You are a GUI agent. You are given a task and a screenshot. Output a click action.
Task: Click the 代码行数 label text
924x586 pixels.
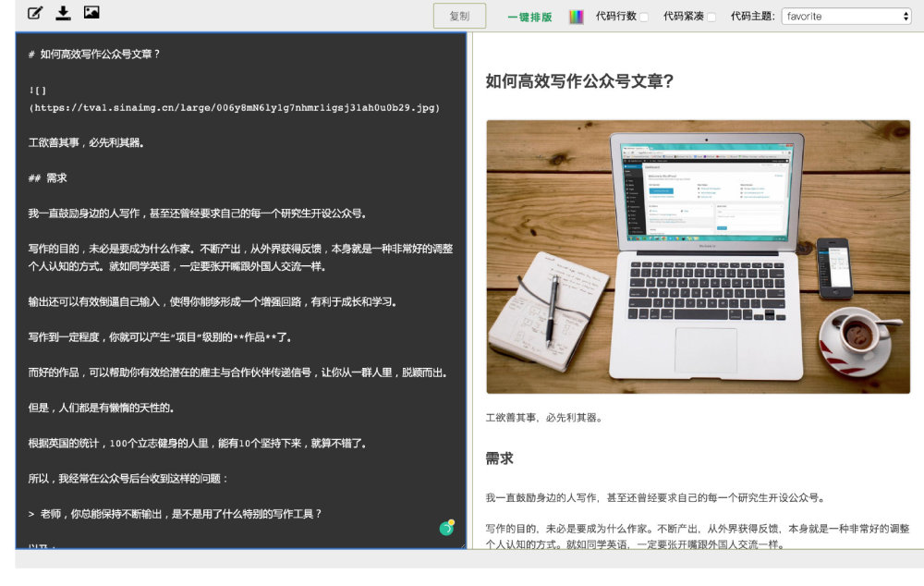[615, 17]
